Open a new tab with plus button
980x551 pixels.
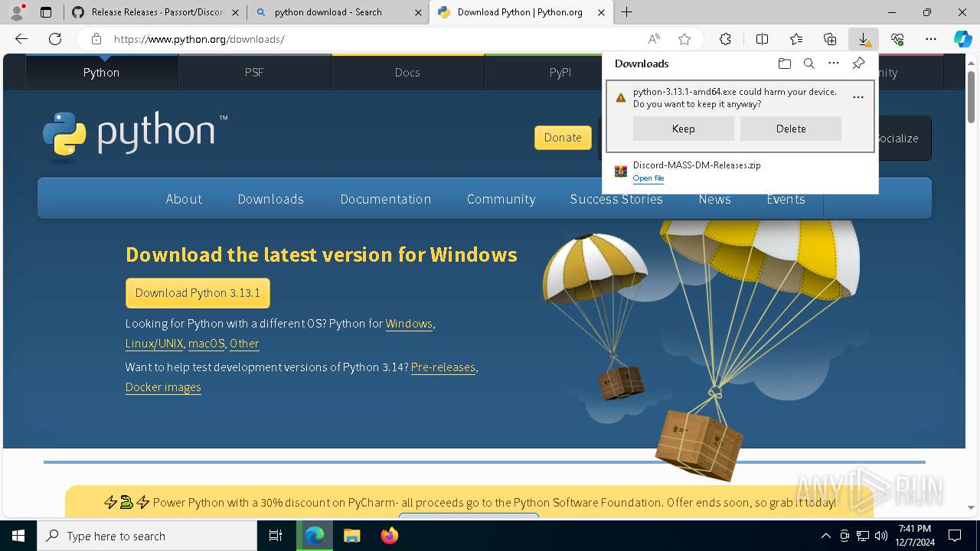point(626,12)
